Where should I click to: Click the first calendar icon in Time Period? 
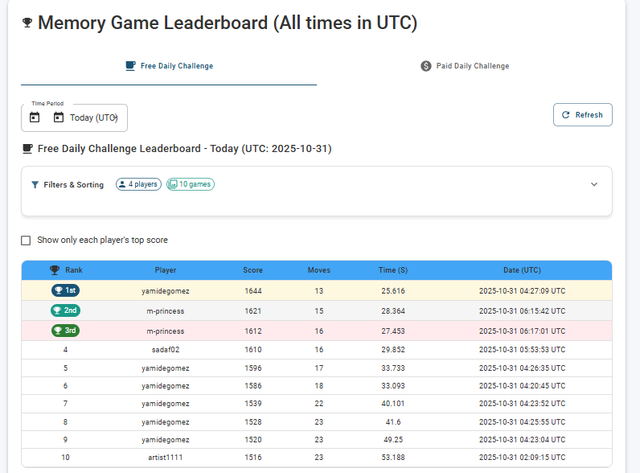[35, 118]
